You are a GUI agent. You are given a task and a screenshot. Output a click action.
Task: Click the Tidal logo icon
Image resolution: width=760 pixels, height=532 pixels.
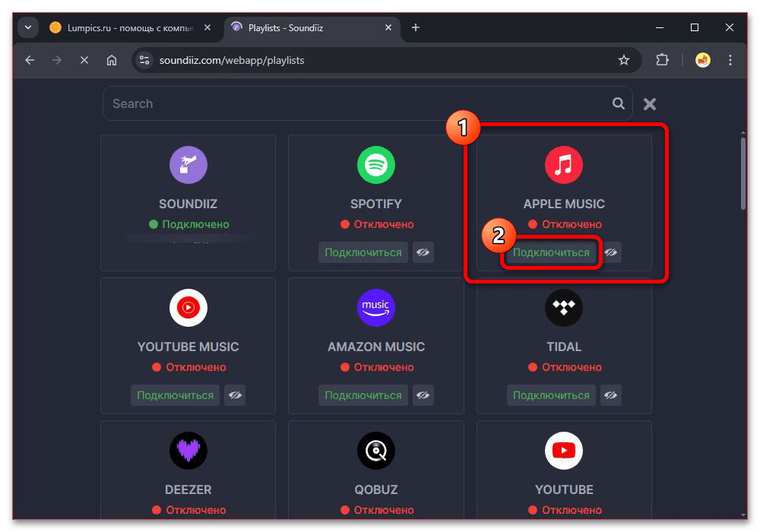pos(563,308)
